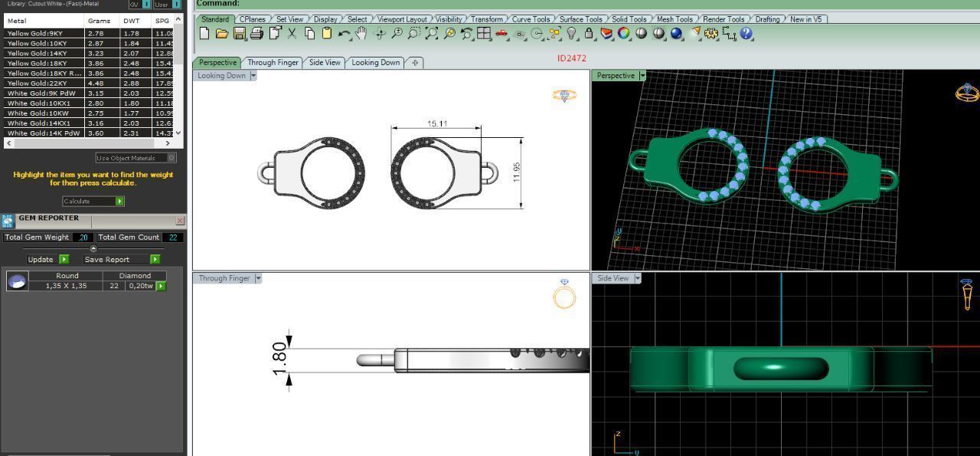Click the round diamond gem thumbnail

tap(17, 281)
